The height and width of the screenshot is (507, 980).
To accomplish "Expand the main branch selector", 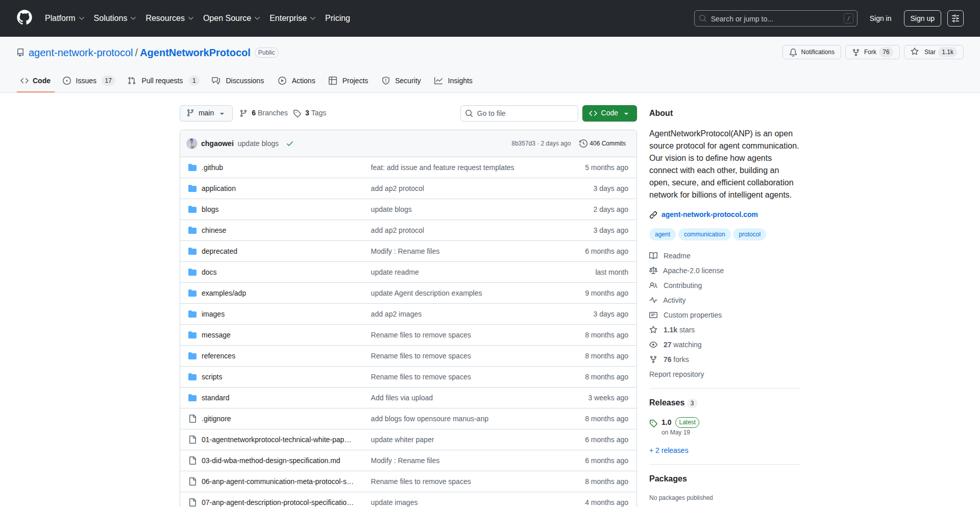I will coord(206,113).
